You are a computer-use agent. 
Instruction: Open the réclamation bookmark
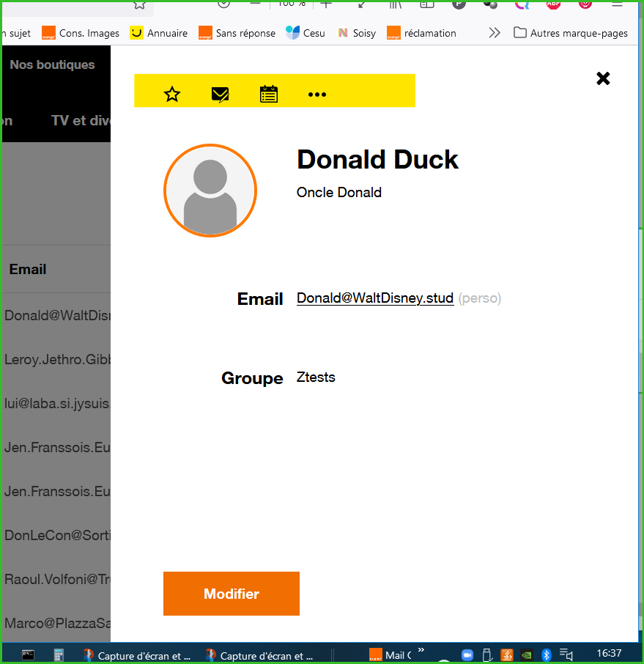pos(422,33)
